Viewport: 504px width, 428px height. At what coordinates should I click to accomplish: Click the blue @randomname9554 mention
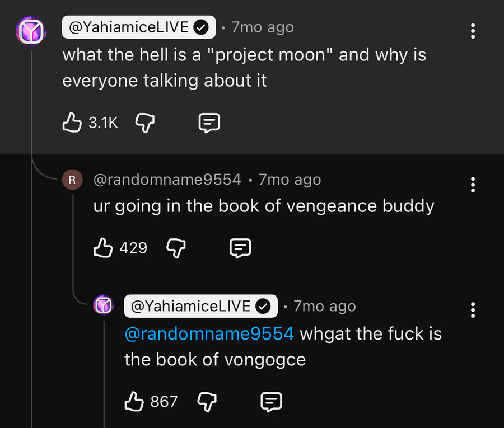click(x=209, y=333)
